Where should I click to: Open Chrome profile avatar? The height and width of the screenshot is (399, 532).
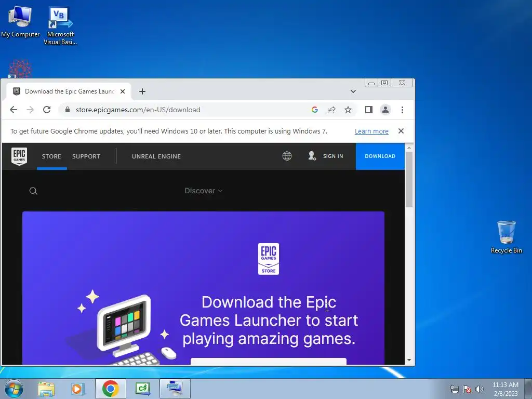pos(385,110)
